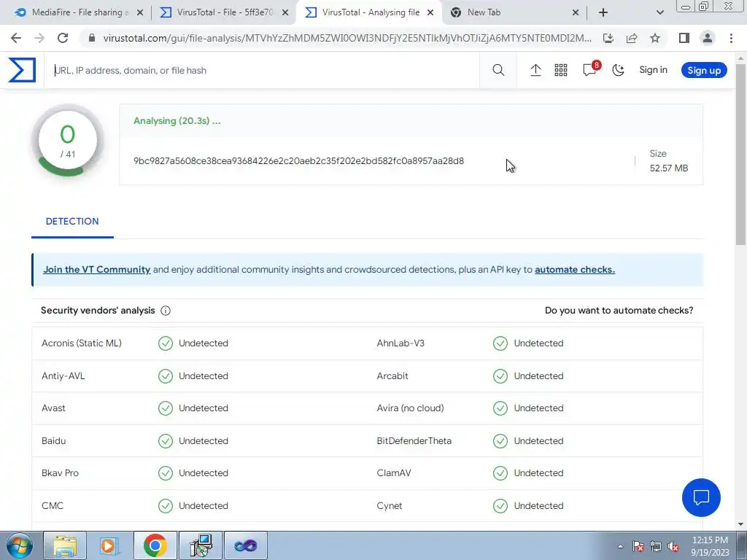Click the install app icon in address bar

click(608, 38)
